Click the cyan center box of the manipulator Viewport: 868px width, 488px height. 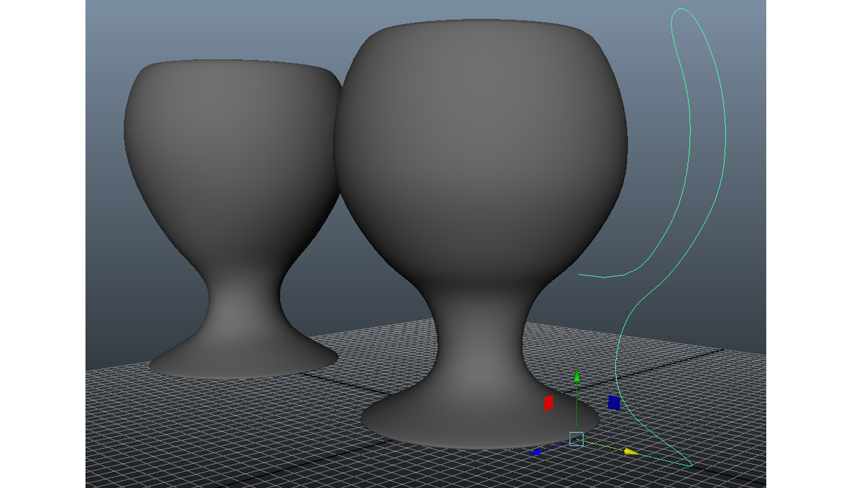click(x=577, y=439)
